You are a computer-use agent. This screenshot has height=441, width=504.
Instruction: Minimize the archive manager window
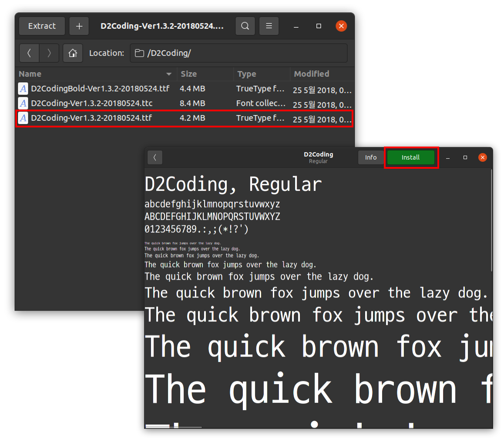(x=296, y=26)
